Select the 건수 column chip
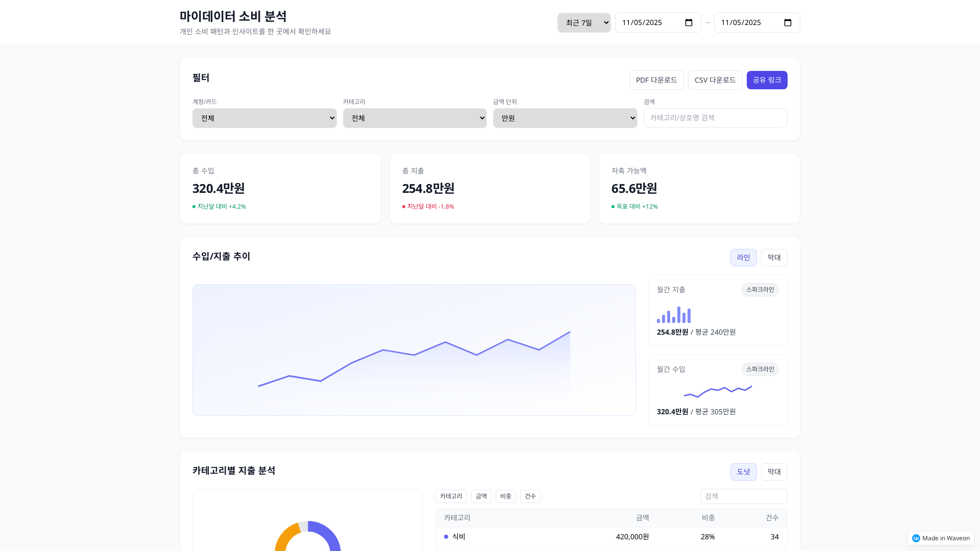The image size is (980, 551). point(530,496)
